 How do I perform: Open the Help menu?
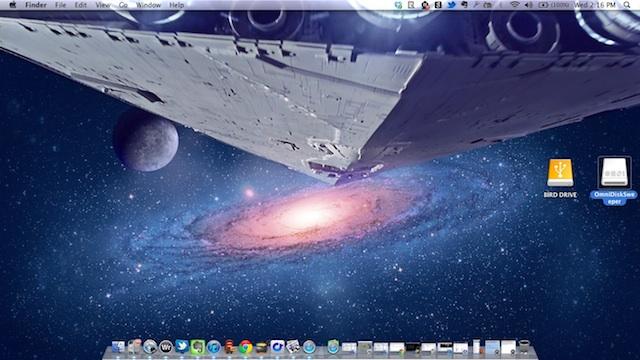tap(176, 5)
